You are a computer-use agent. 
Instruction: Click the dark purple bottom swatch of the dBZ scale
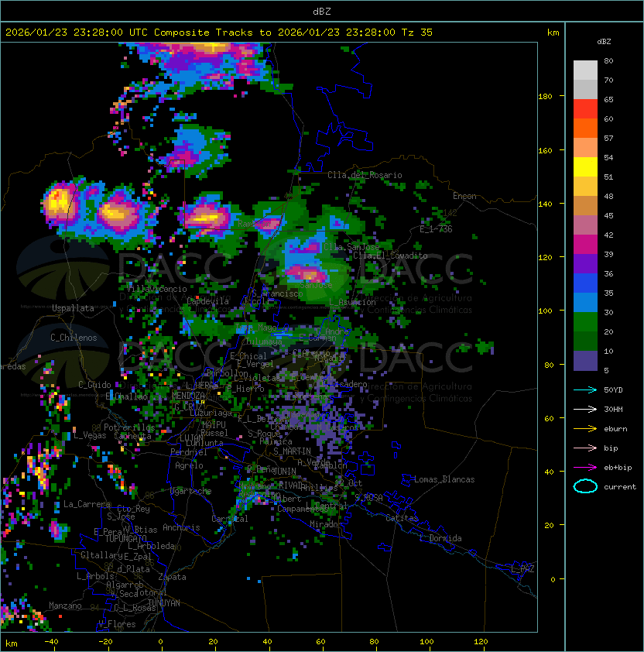tap(585, 361)
